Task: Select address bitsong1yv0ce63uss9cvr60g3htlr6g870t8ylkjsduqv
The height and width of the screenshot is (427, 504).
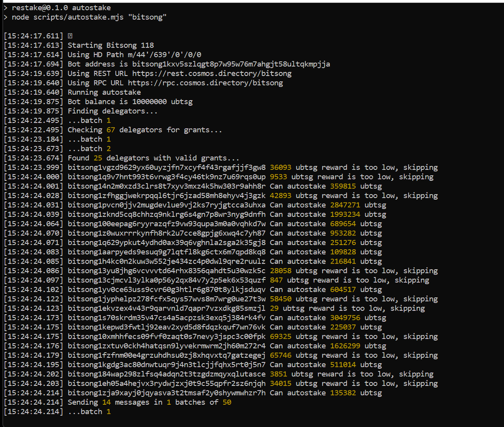Action: pyautogui.click(x=167, y=290)
